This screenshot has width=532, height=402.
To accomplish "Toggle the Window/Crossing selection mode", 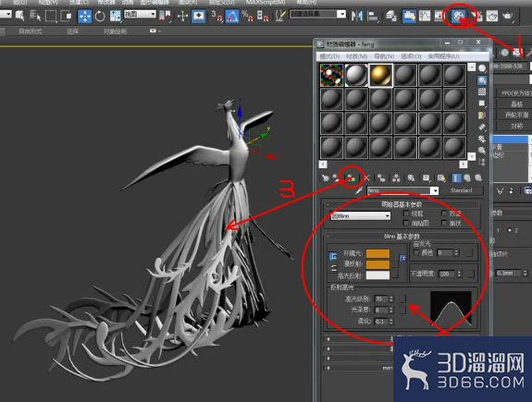I will (66, 16).
